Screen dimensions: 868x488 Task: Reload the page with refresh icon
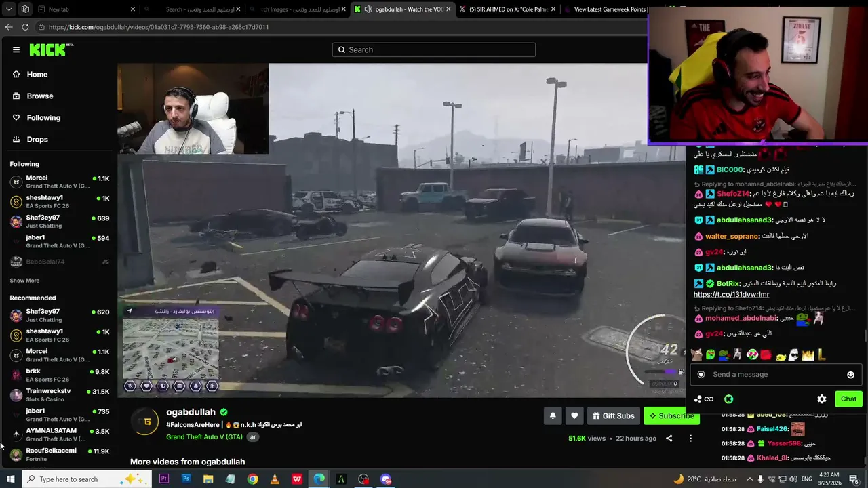25,27
